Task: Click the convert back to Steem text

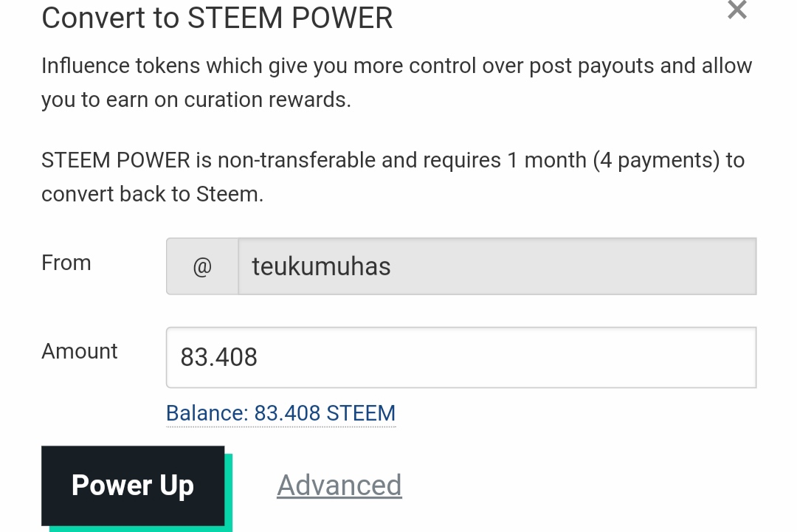Action: pos(153,194)
